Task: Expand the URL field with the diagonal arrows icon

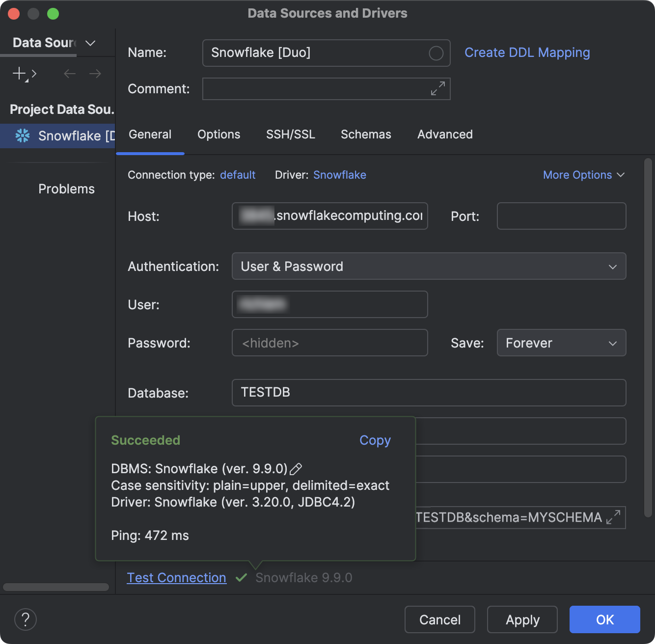Action: [x=612, y=517]
